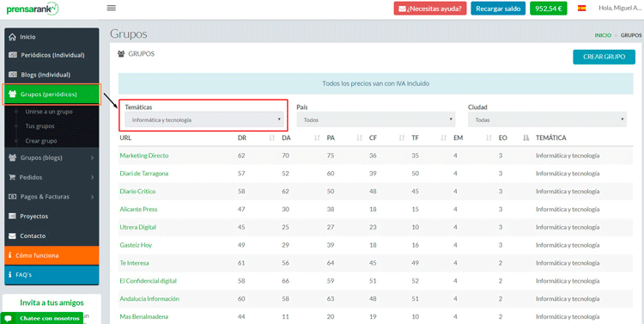Open Cómo funciona menu item

52,255
